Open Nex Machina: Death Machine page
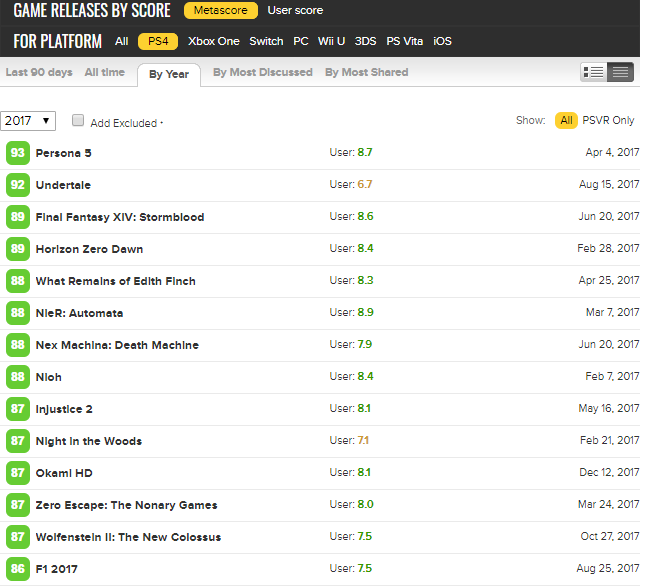The height and width of the screenshot is (588, 645). (x=117, y=345)
